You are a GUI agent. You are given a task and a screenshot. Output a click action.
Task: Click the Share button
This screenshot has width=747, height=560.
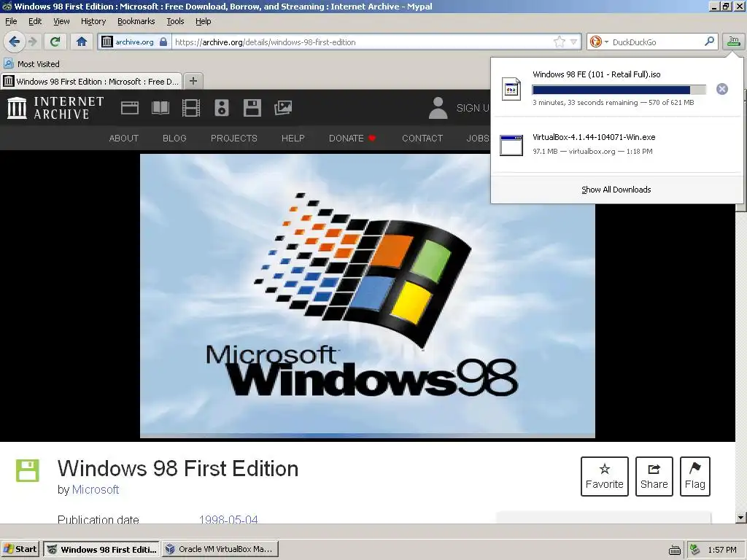[x=654, y=476]
